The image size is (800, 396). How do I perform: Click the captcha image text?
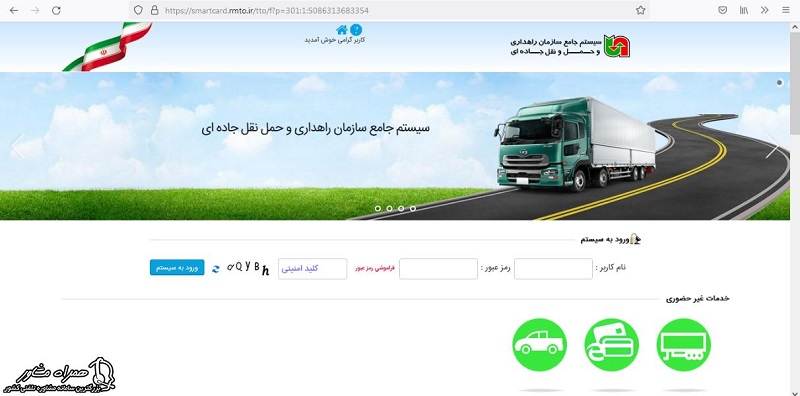(248, 268)
